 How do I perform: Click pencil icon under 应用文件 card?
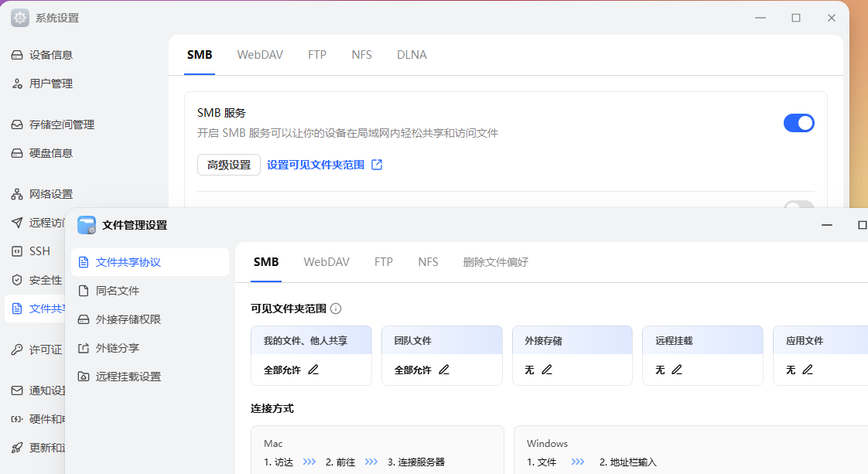click(x=808, y=370)
